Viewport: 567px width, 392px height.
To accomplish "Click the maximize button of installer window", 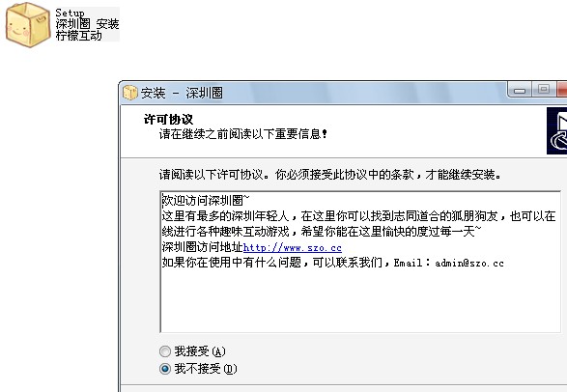I will pyautogui.click(x=544, y=90).
